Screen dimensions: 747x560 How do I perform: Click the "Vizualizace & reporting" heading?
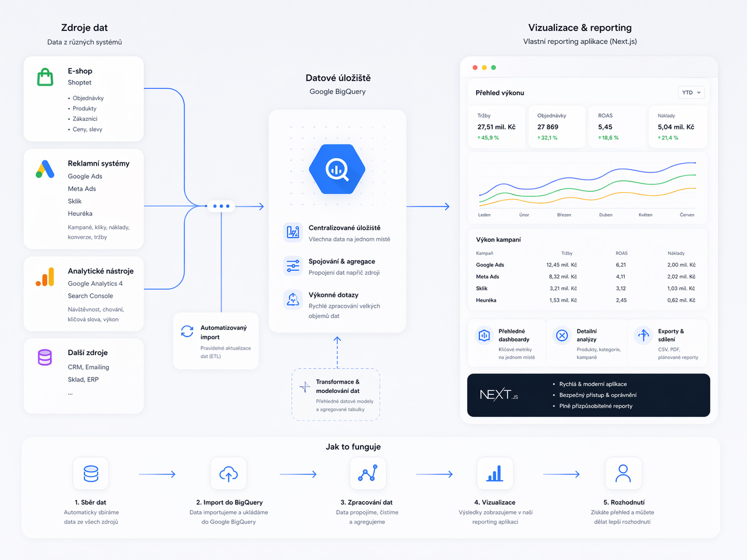(x=580, y=28)
